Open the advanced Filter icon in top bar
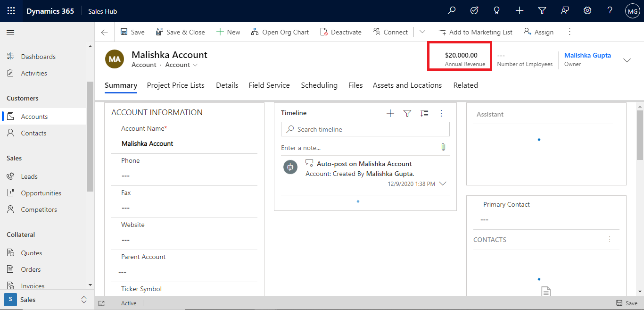 (542, 10)
